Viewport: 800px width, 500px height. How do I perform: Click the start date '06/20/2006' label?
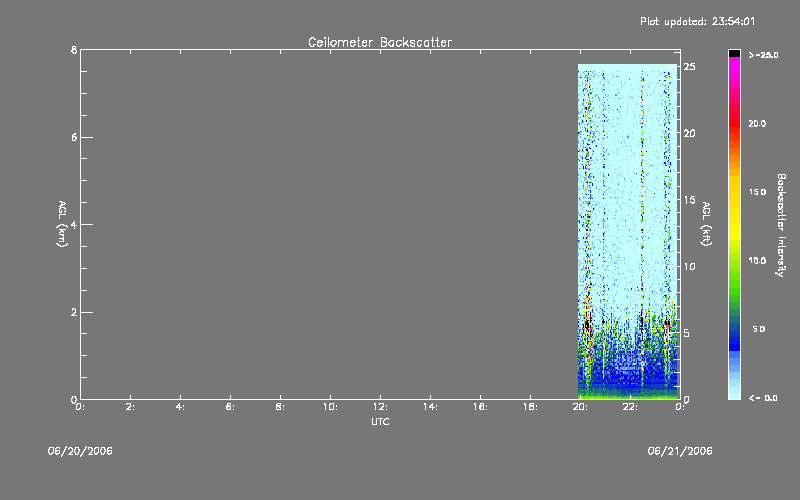pyautogui.click(x=80, y=451)
